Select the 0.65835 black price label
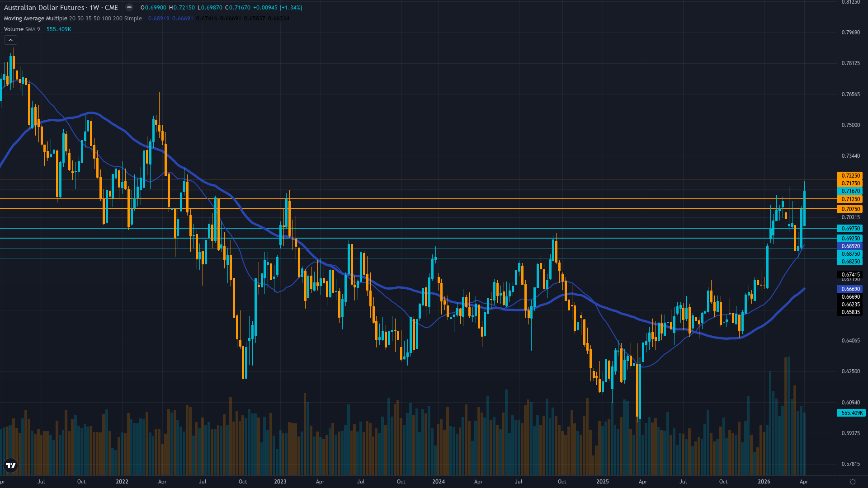This screenshot has width=868, height=488. pos(850,312)
